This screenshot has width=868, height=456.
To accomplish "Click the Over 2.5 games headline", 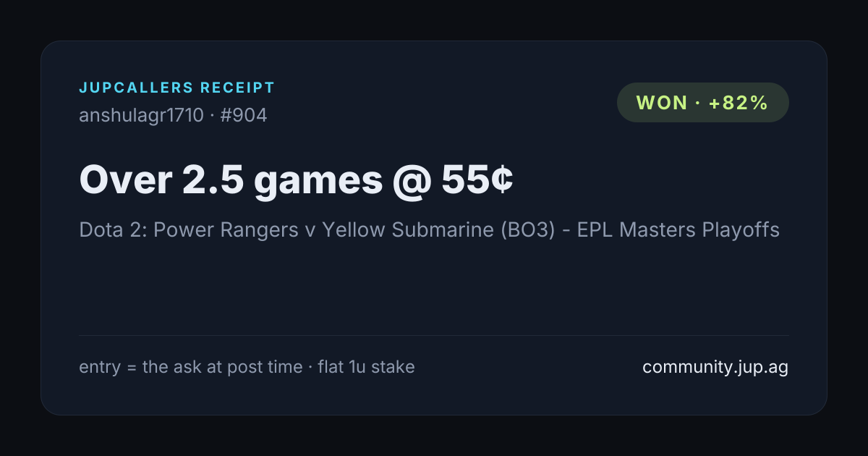I will point(231,180).
